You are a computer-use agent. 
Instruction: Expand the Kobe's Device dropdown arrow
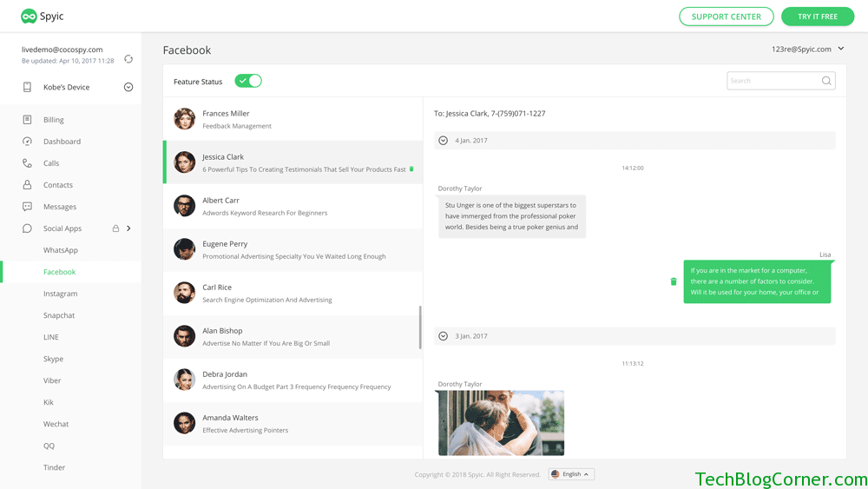pos(128,87)
